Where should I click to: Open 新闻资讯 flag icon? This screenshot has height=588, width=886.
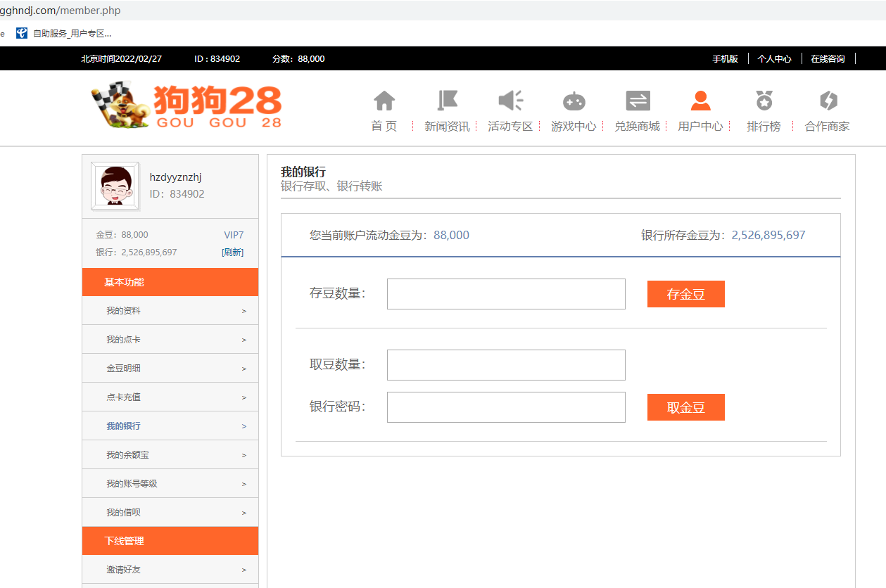pos(447,101)
